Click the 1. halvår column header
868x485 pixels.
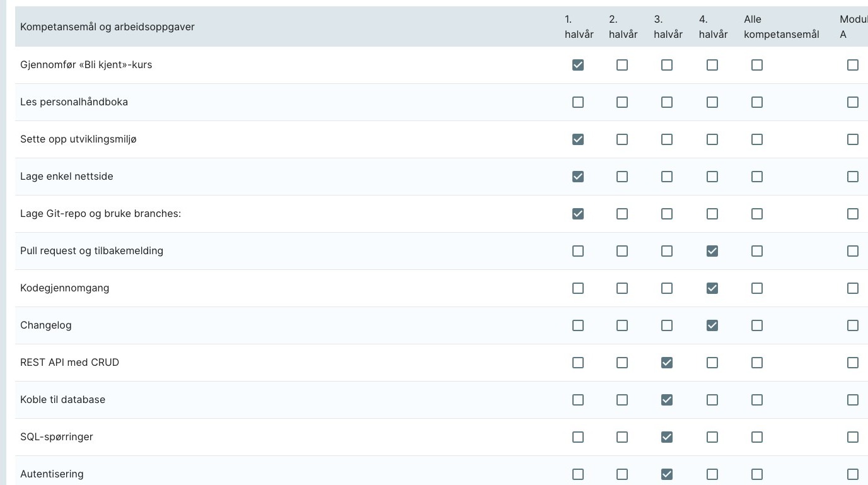coord(579,27)
